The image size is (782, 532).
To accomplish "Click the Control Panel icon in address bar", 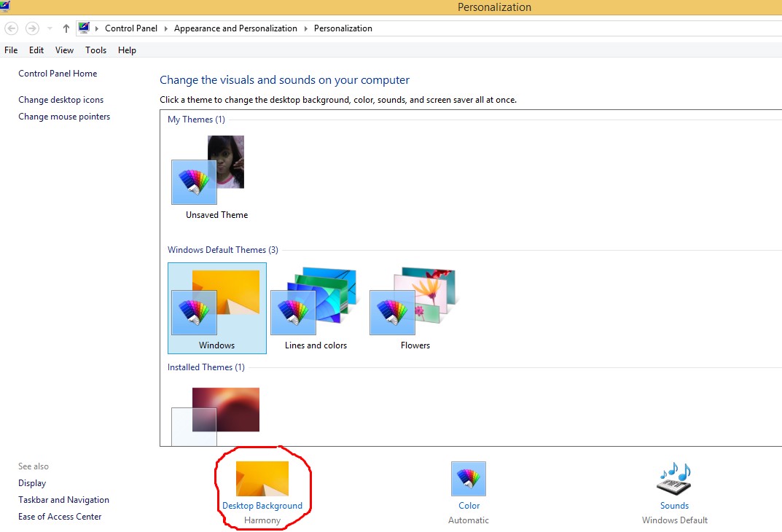I will pos(85,28).
